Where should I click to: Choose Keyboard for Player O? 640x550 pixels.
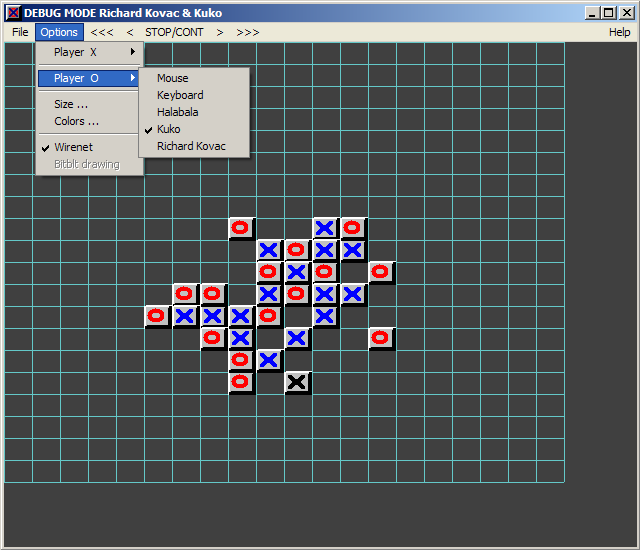point(180,95)
